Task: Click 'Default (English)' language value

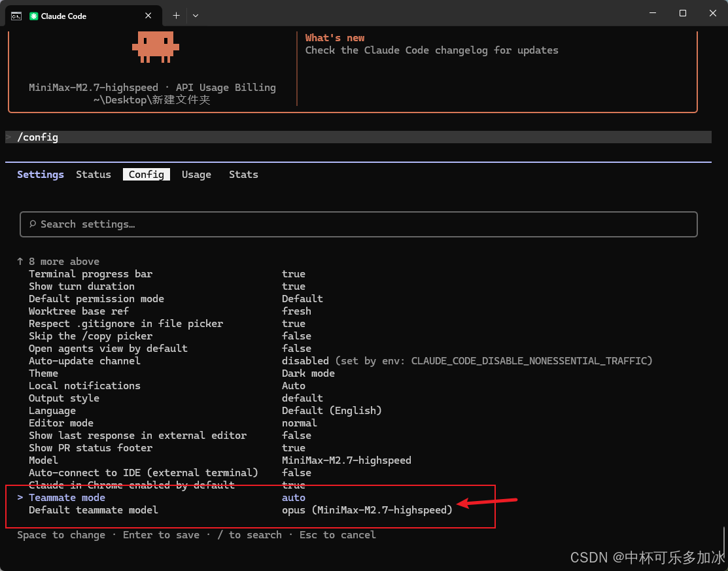Action: (332, 411)
